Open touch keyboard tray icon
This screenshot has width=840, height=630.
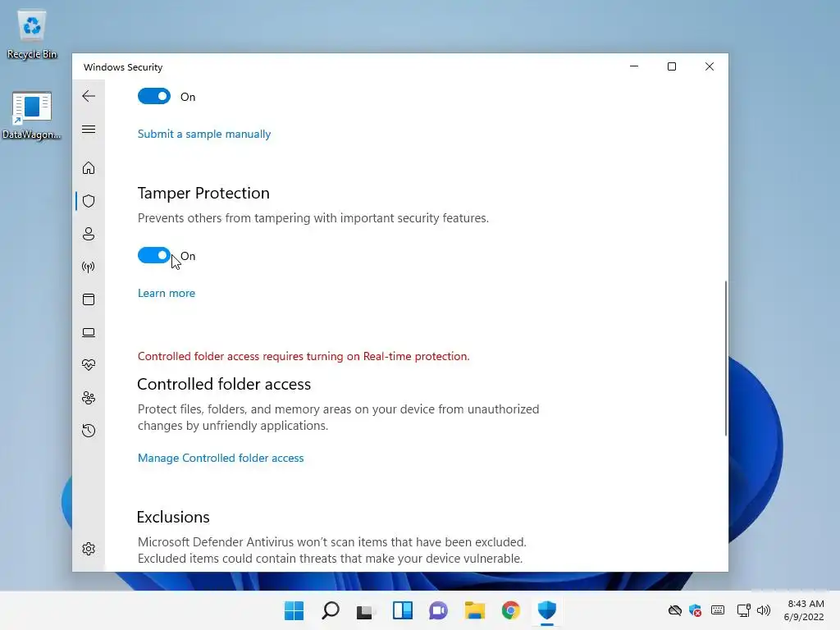tap(718, 610)
